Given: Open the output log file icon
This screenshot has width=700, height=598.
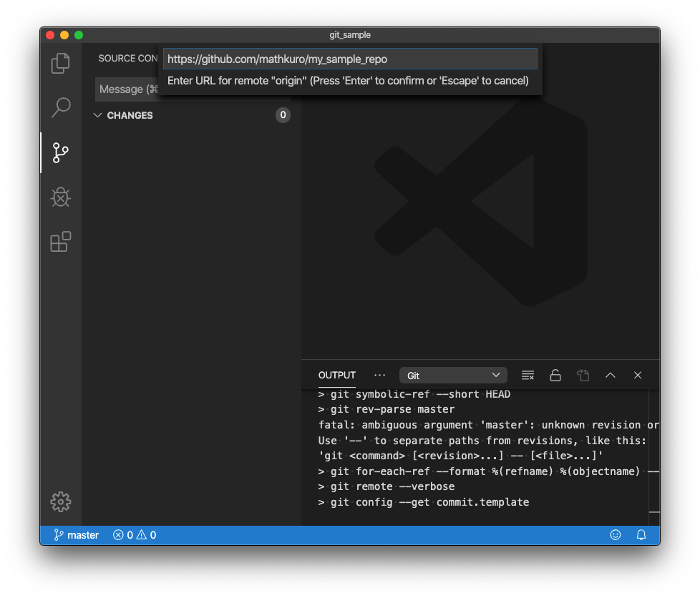Looking at the screenshot, I should (583, 376).
